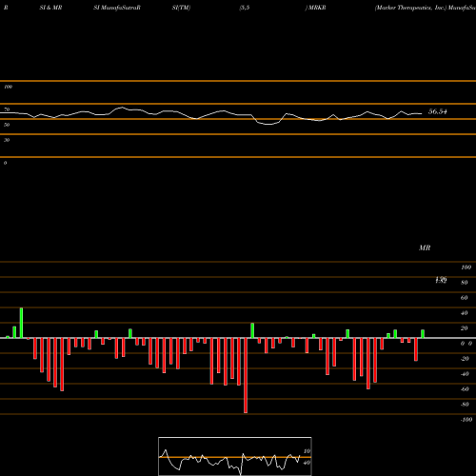Click the '(5,5' parameter text
The height and width of the screenshot is (476, 476).
[245, 8]
